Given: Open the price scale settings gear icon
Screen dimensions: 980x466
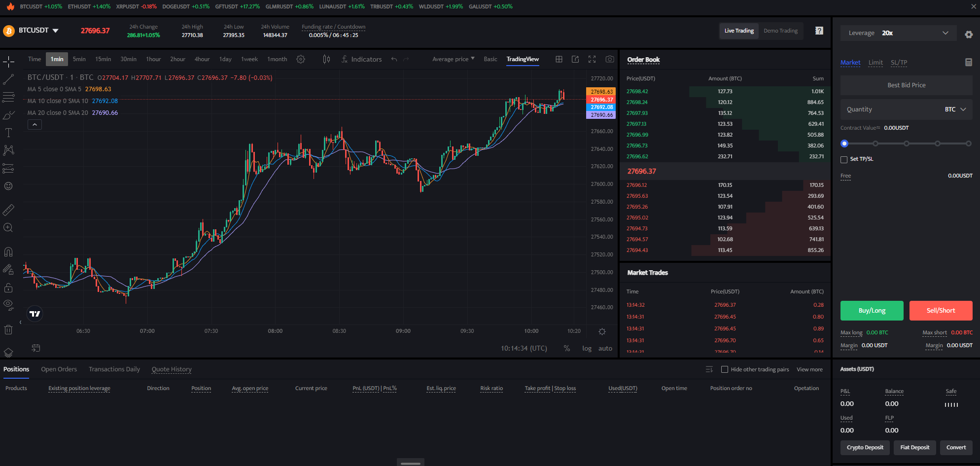Looking at the screenshot, I should (x=602, y=331).
